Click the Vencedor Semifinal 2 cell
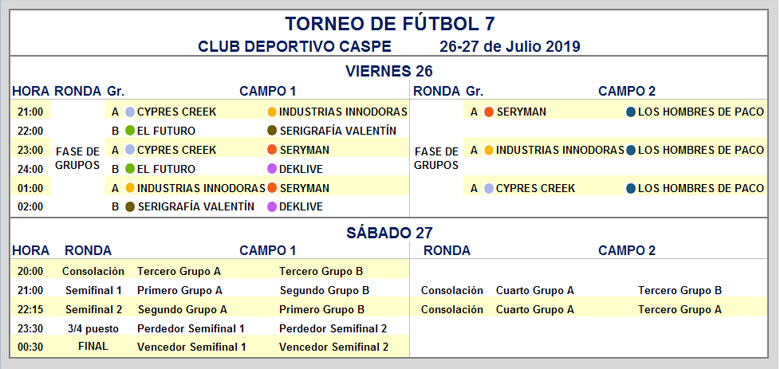 (x=334, y=347)
